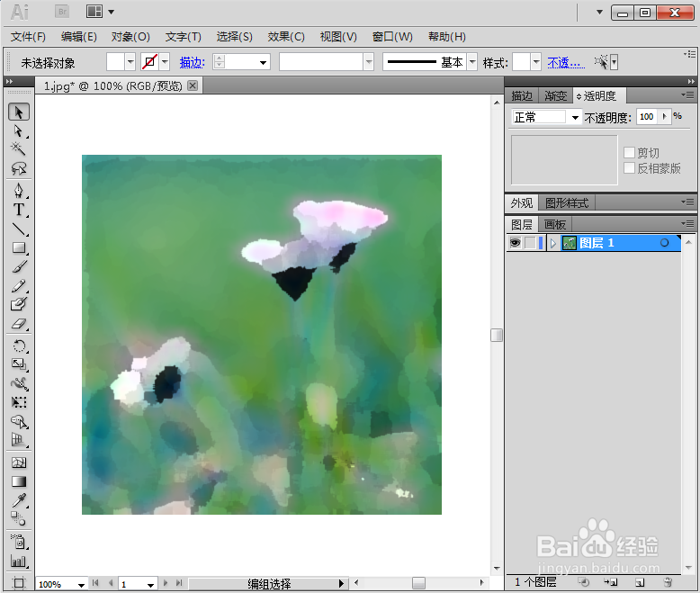Select the Lasso tool
700x593 pixels.
pyautogui.click(x=19, y=168)
